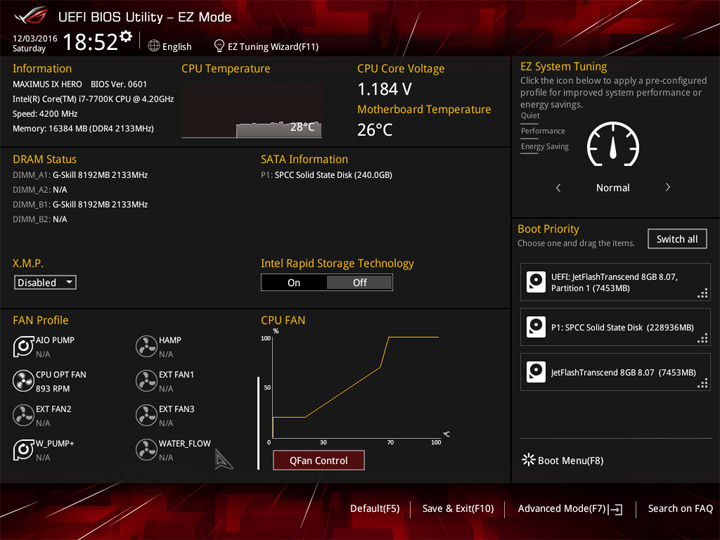The width and height of the screenshot is (720, 540).
Task: Click the Speed: 4200 MHz line
Action: tap(45, 114)
